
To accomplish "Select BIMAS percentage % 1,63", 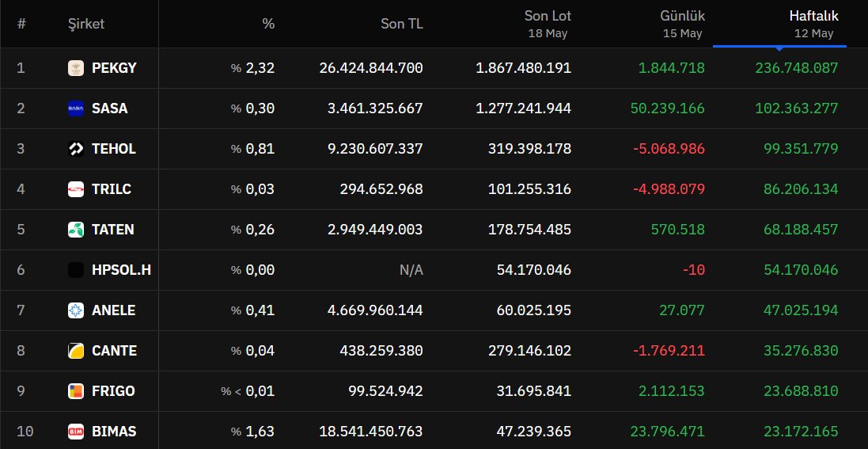I will click(x=253, y=432).
